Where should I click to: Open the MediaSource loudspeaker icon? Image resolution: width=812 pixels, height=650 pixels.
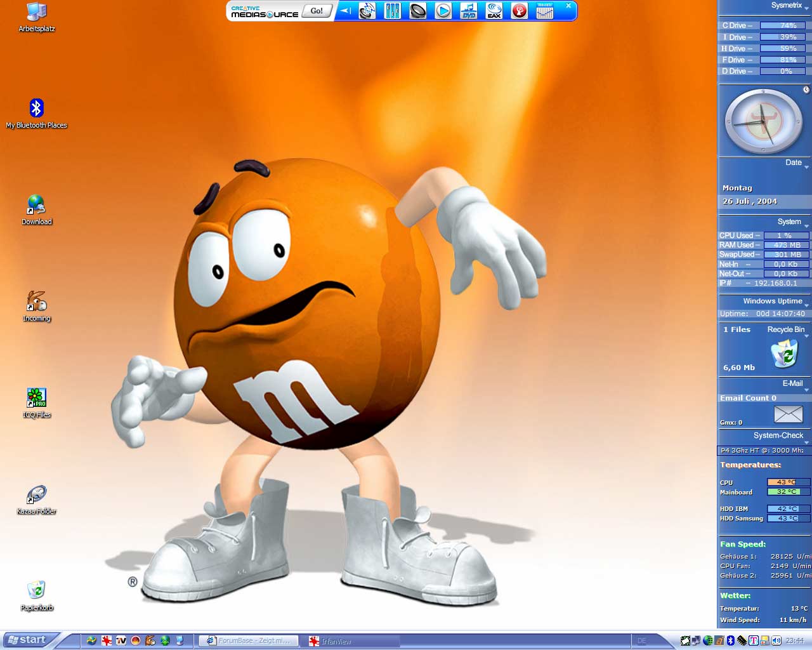coord(418,11)
